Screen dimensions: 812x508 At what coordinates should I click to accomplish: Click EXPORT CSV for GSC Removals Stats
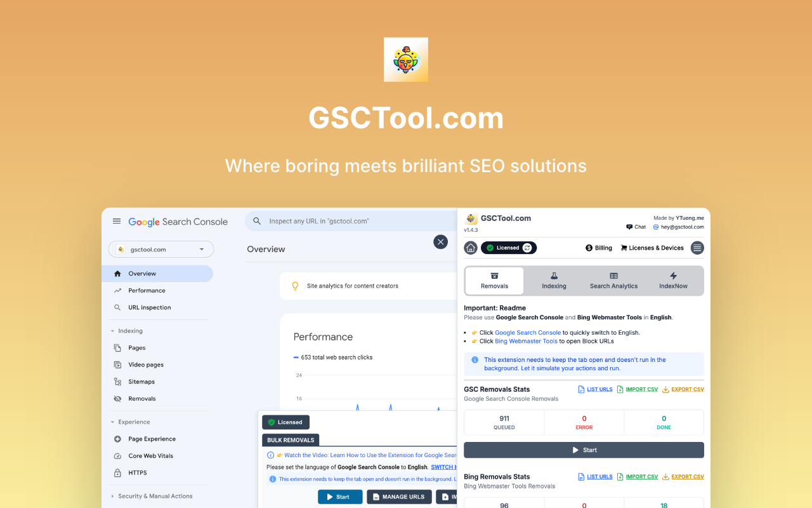click(683, 389)
